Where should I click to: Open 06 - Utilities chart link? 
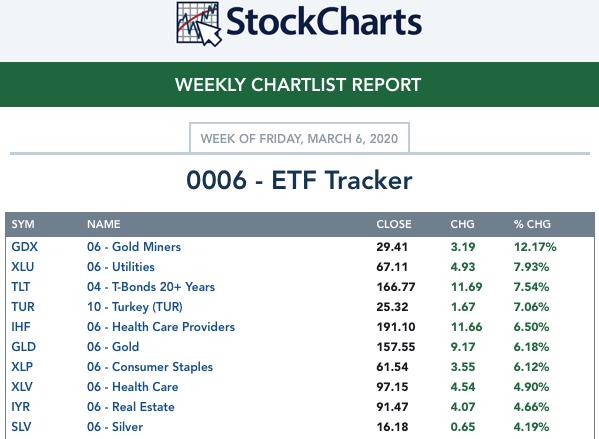point(121,267)
